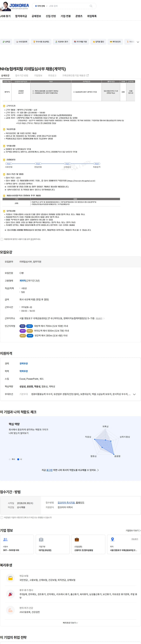Click the 근무조건 medal bullet icon
The width and height of the screenshot is (141, 644).
4,106
